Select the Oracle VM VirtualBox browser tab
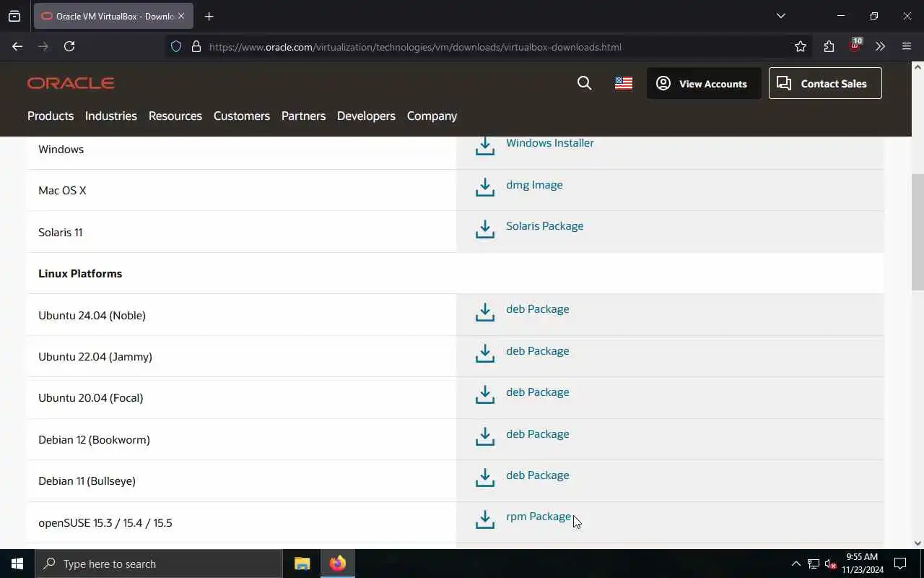This screenshot has width=924, height=578. point(113,16)
